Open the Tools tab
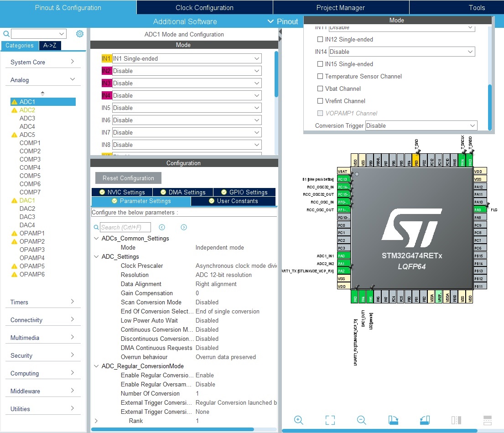Image resolution: width=504 pixels, height=433 pixels. [476, 7]
